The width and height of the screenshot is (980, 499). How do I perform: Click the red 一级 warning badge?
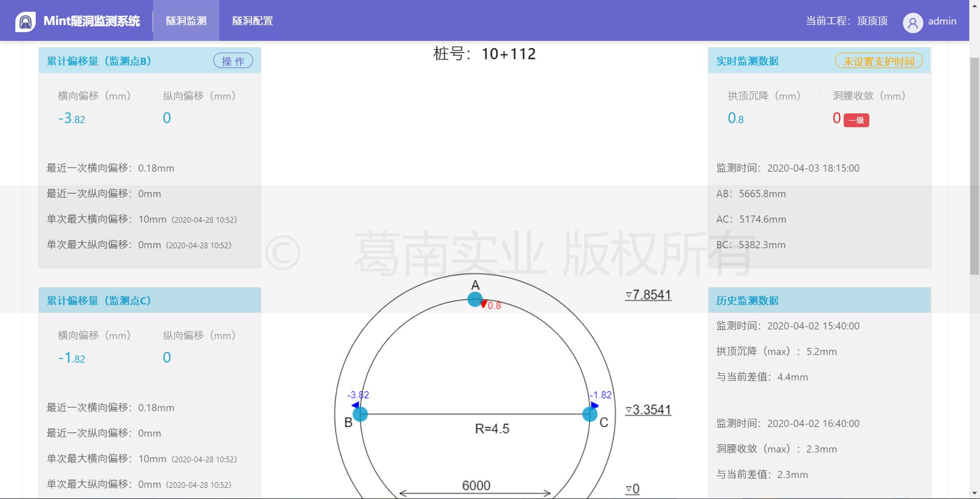[856, 120]
